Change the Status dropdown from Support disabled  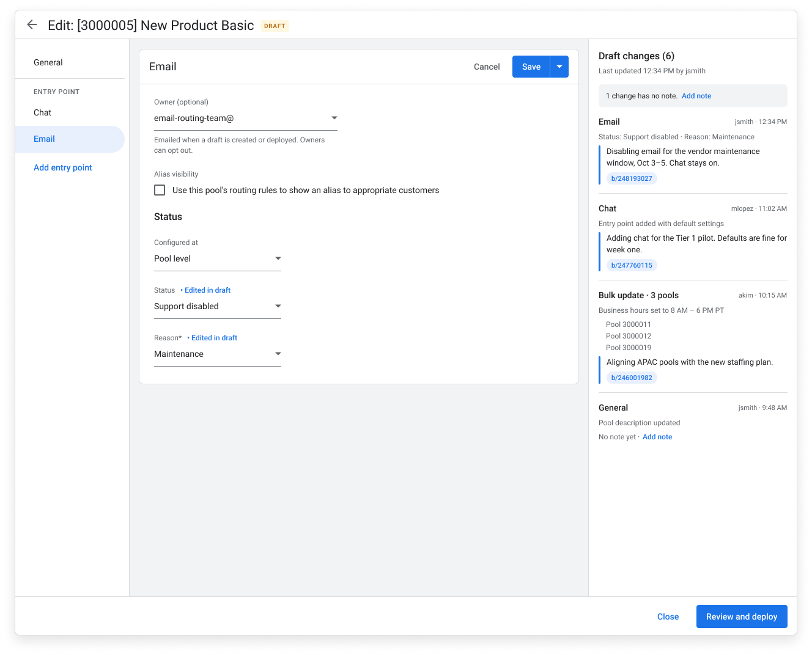218,307
